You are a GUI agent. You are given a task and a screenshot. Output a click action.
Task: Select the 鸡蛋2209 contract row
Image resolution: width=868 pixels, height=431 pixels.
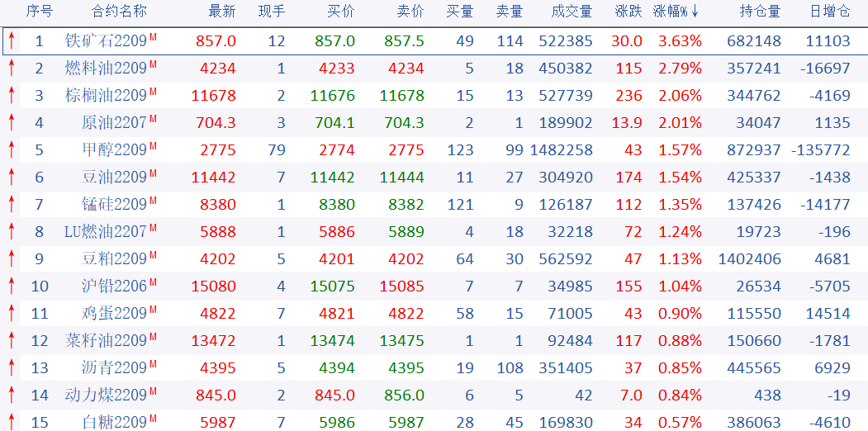(114, 314)
